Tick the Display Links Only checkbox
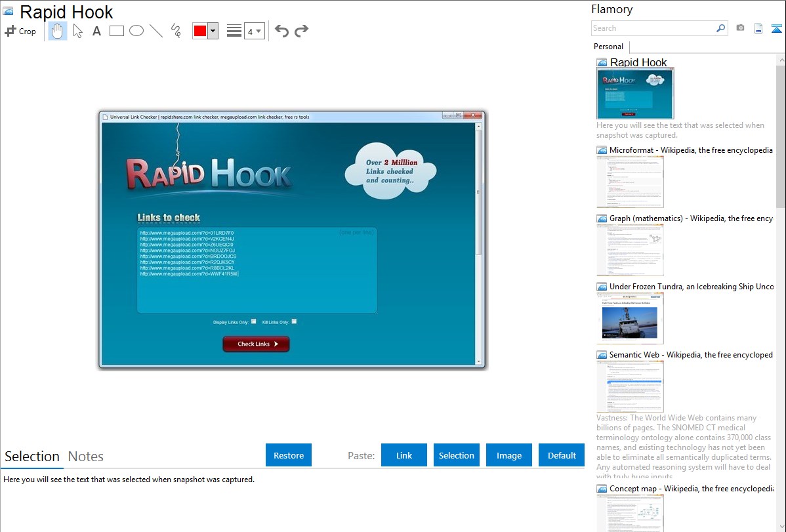The image size is (786, 532). pos(254,321)
